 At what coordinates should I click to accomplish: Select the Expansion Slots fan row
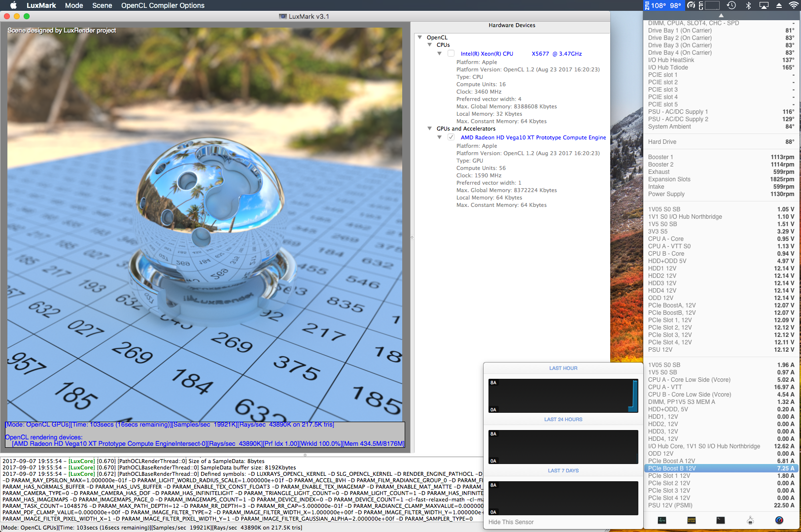[721, 179]
